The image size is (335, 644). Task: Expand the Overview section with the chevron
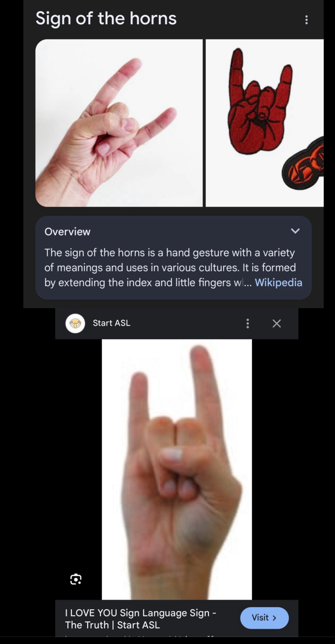[x=295, y=231]
